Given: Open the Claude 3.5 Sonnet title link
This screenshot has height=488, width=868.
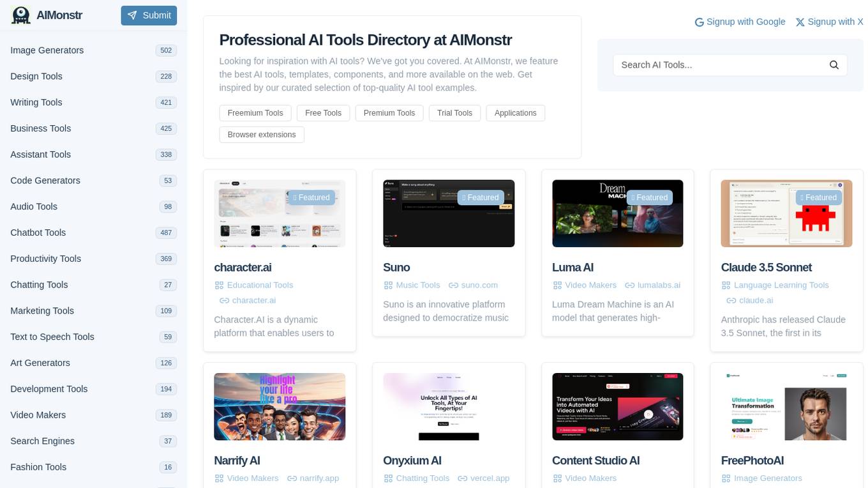Looking at the screenshot, I should click(766, 268).
